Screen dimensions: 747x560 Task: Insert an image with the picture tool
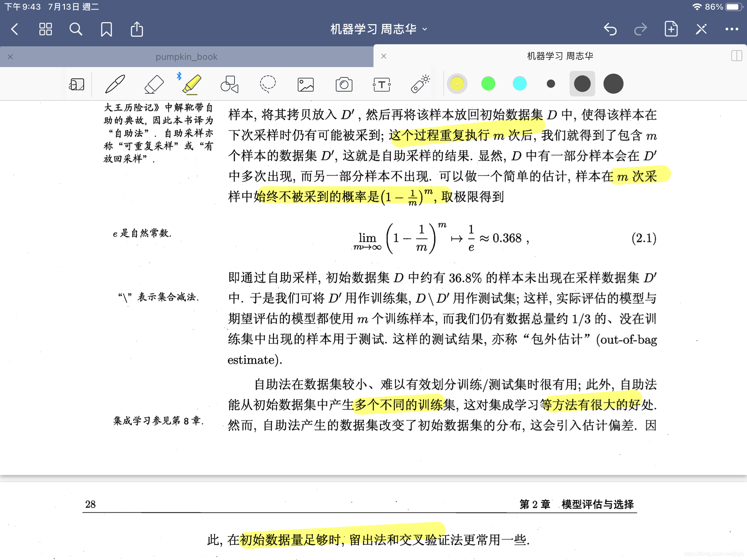306,84
